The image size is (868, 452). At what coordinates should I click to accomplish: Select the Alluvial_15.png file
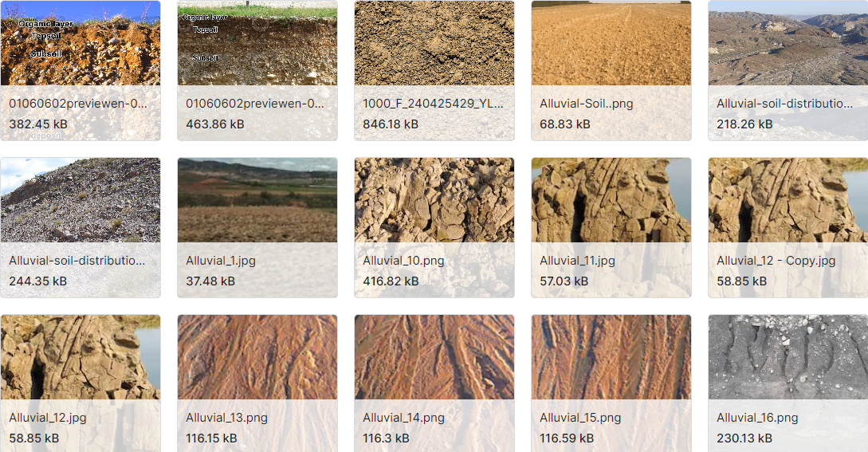pyautogui.click(x=611, y=383)
